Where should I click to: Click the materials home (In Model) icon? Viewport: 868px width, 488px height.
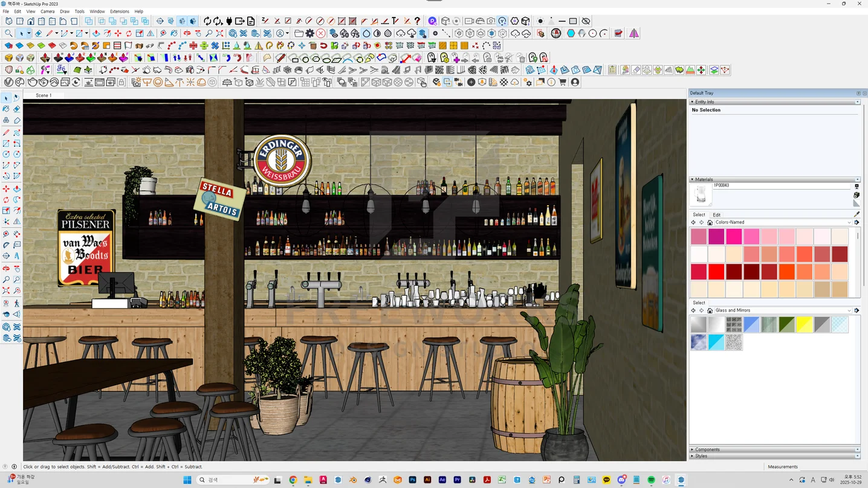(710, 222)
